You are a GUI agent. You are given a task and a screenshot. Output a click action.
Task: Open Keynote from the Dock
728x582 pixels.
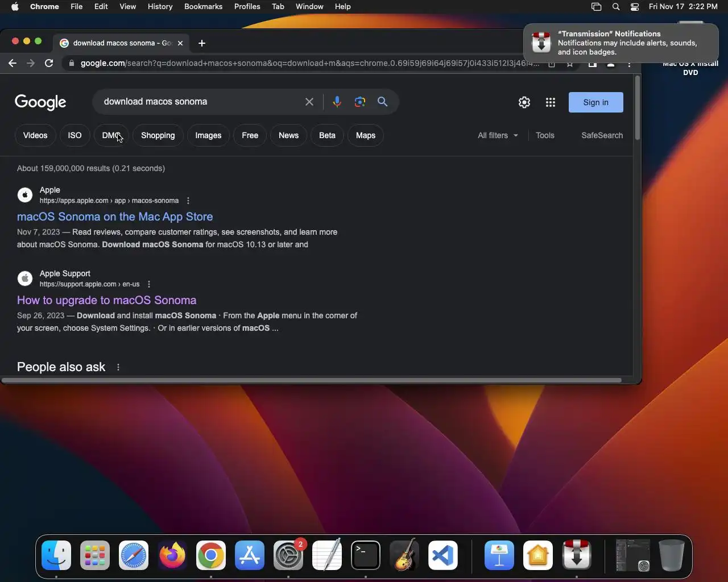click(499, 555)
